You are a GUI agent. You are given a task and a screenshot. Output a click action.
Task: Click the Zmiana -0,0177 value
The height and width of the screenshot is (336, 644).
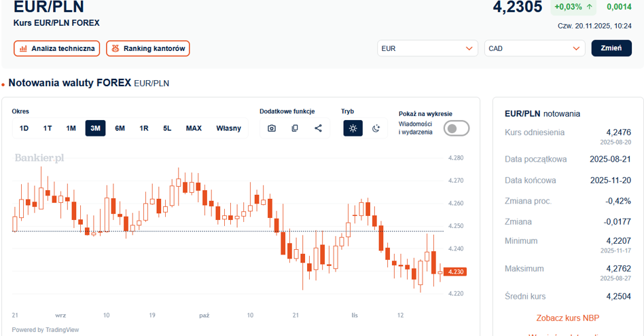tap(618, 221)
